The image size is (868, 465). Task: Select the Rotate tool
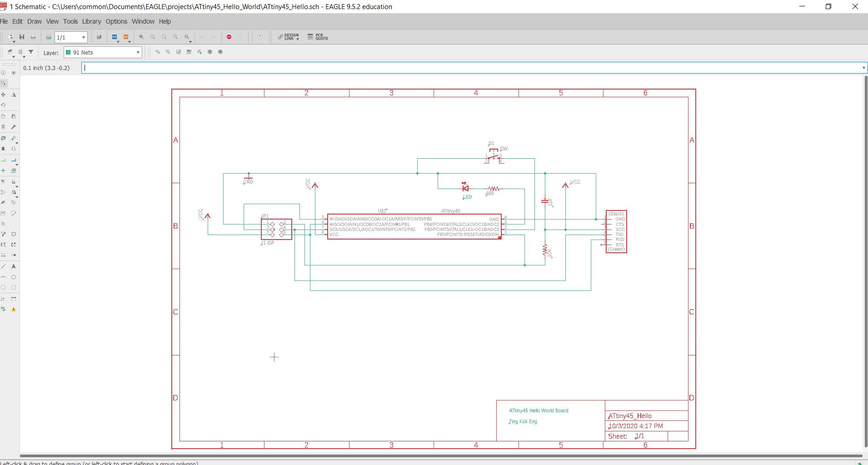click(3, 105)
